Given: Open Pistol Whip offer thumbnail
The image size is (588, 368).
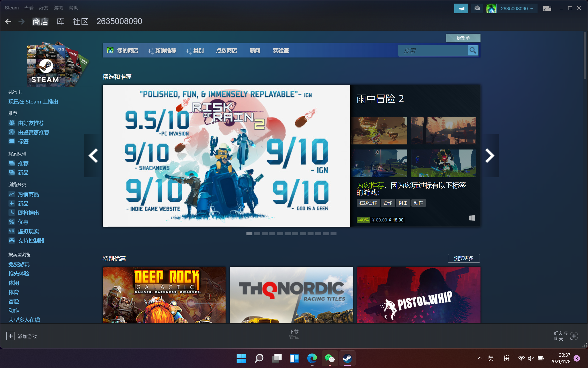Looking at the screenshot, I should 419,295.
